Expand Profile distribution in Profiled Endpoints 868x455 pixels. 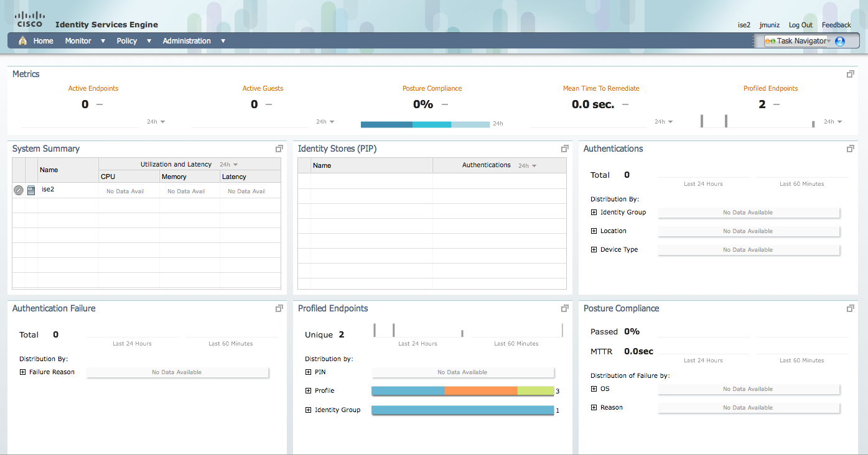308,391
